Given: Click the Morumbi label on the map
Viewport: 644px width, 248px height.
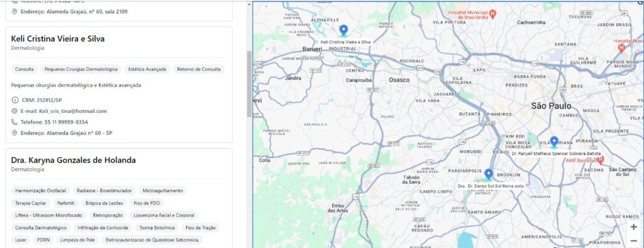Looking at the screenshot, I should (470, 152).
